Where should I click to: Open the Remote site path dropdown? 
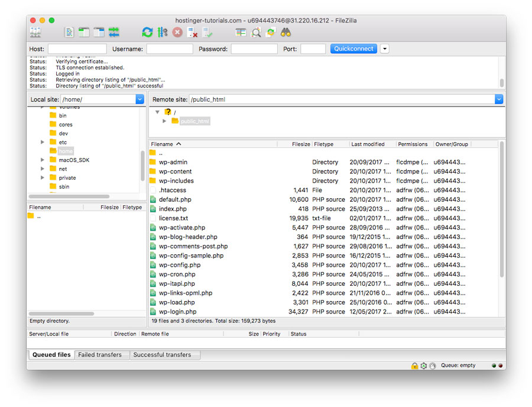coord(499,99)
